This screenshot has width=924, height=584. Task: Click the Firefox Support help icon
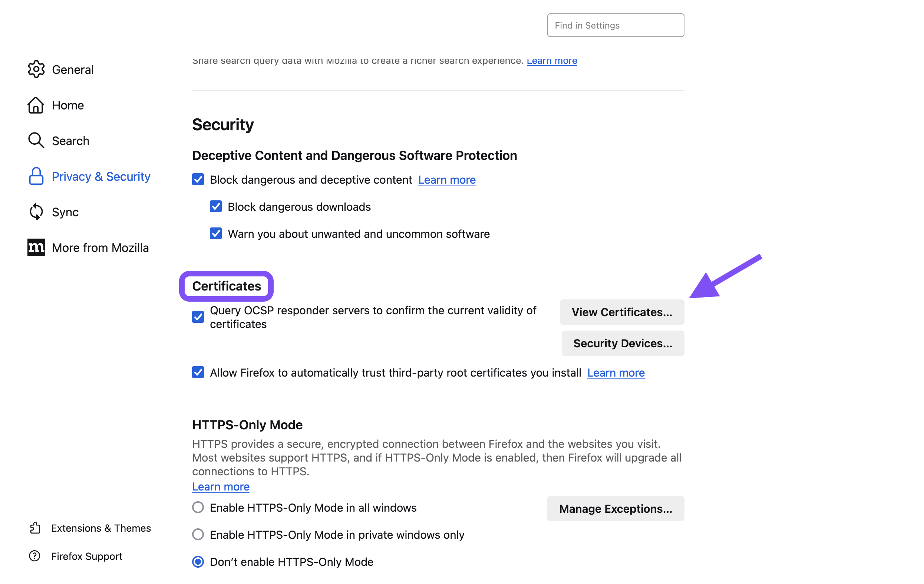35,556
